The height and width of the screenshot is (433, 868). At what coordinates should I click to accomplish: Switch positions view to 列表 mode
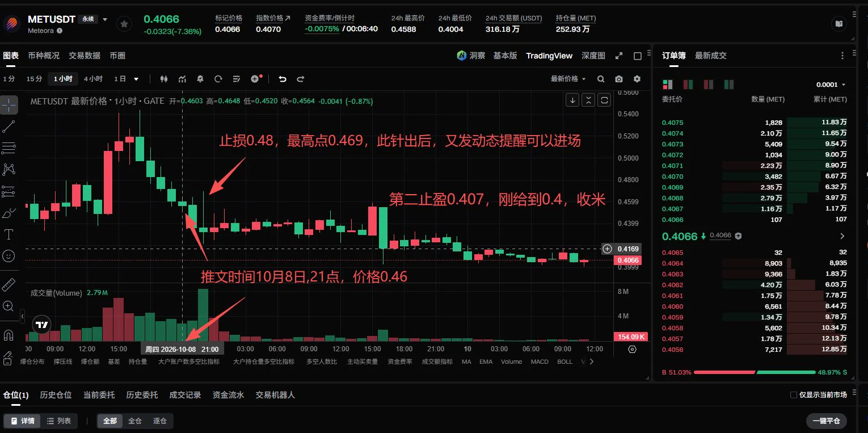59,421
